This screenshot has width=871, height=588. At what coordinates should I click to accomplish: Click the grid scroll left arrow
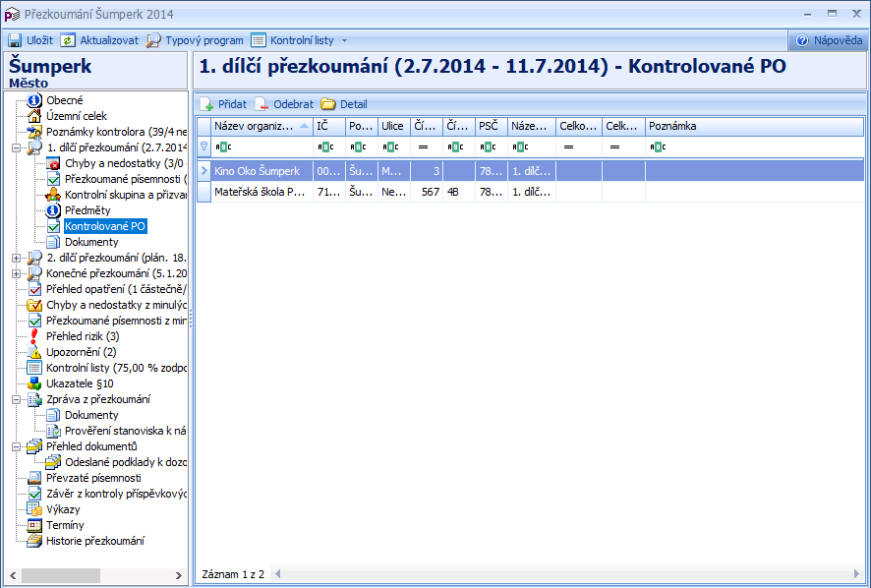coord(278,574)
